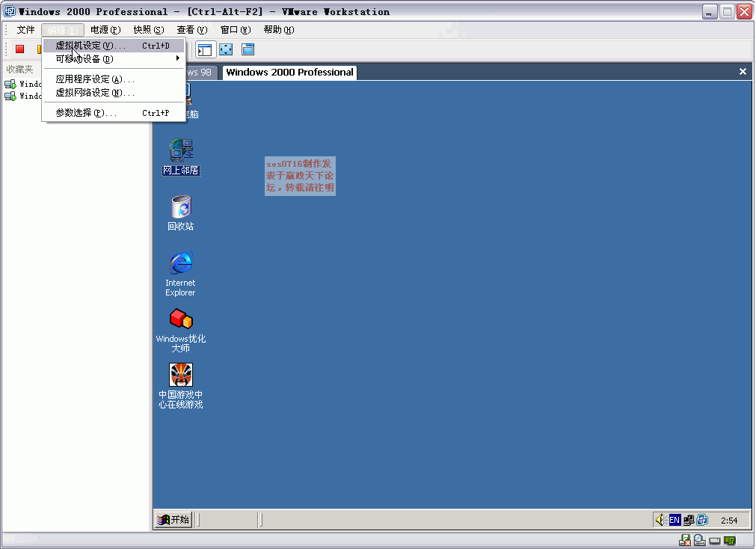Click the network adapter device status icon
This screenshot has width=756, height=549.
tap(730, 541)
